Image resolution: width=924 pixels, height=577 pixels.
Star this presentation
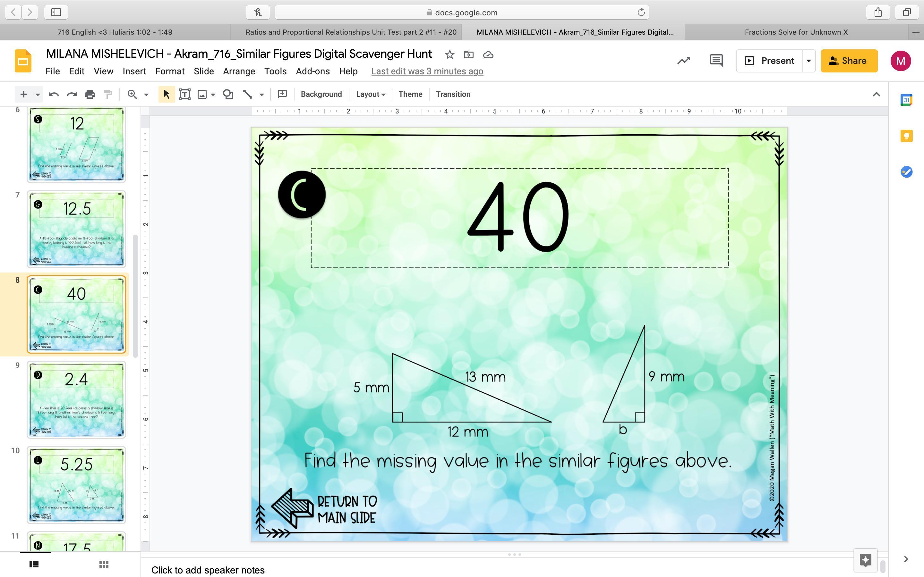(x=449, y=54)
